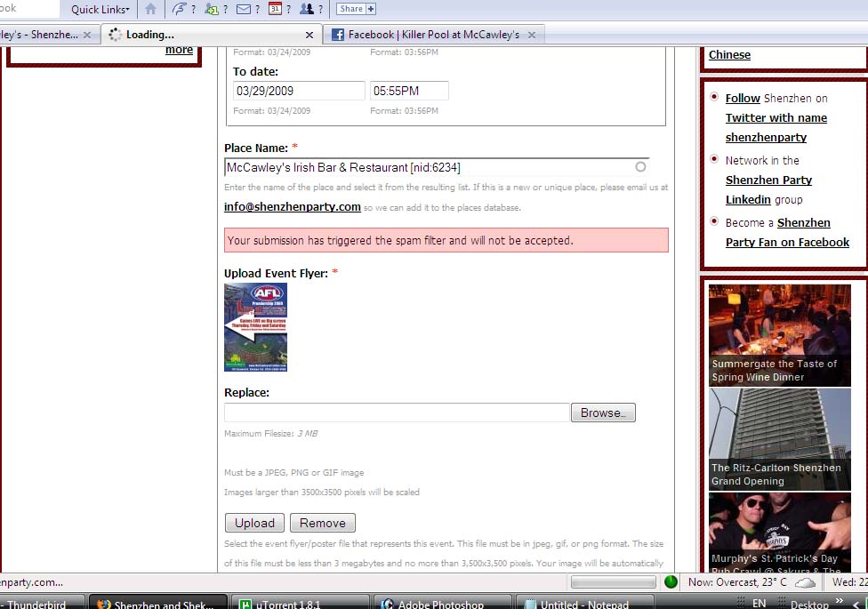Image resolution: width=868 pixels, height=609 pixels.
Task: Click the To date time field 05:55PM
Action: tap(409, 91)
